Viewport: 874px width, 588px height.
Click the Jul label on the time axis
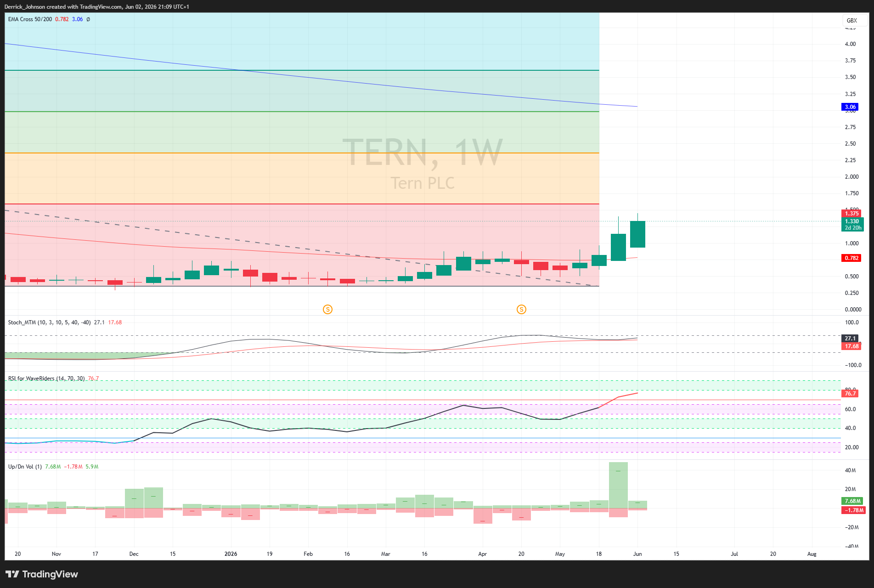tap(734, 554)
